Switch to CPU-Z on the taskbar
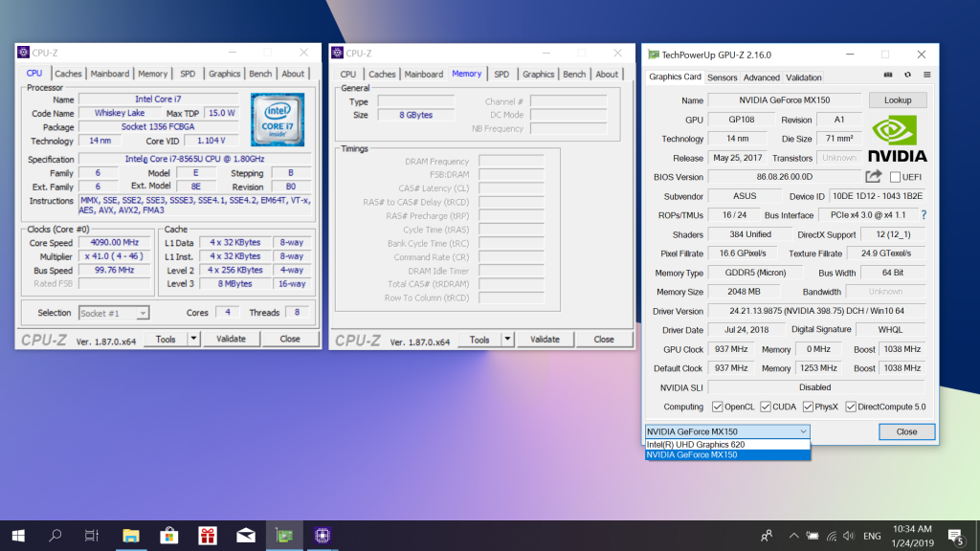Screen dimensions: 980x551 pos(323,536)
